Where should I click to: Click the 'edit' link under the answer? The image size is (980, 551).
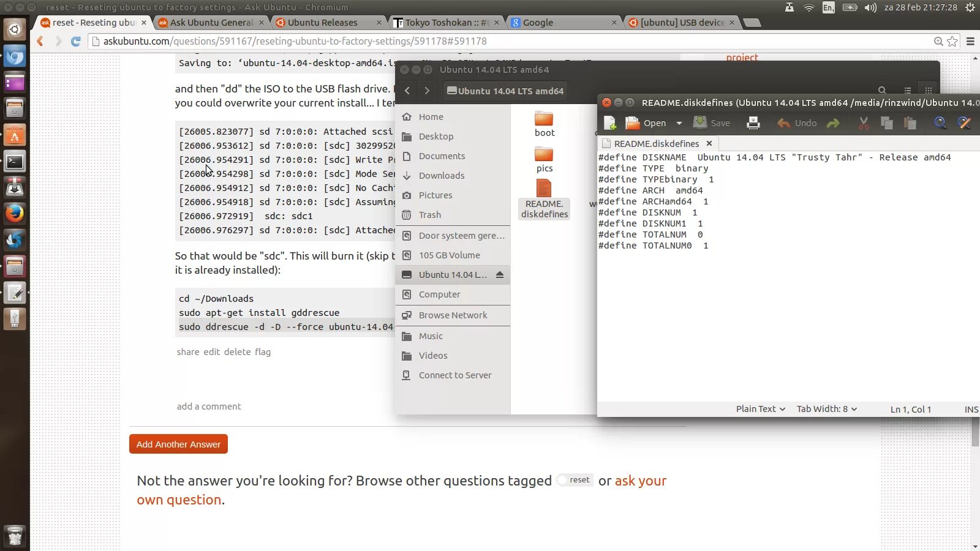(211, 352)
